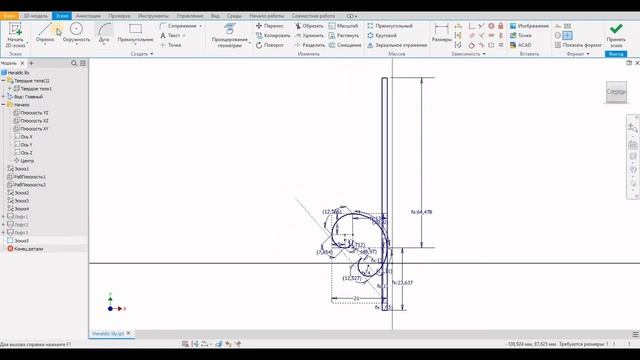
Task: Select РабПлоскость1 in the model tree
Action: 27,177
